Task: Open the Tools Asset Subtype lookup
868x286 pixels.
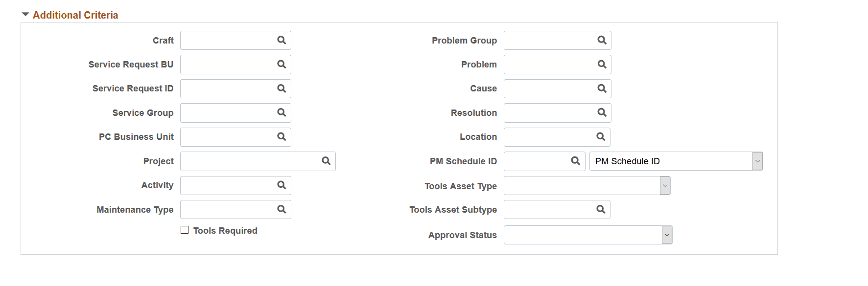Action: pyautogui.click(x=601, y=209)
